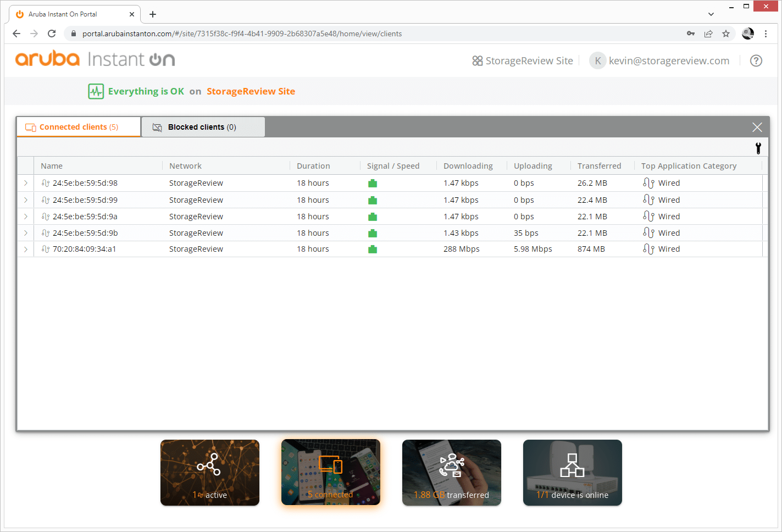
Task: Click signal icon for 24:5e:be:59:5d:9a
Action: (373, 217)
